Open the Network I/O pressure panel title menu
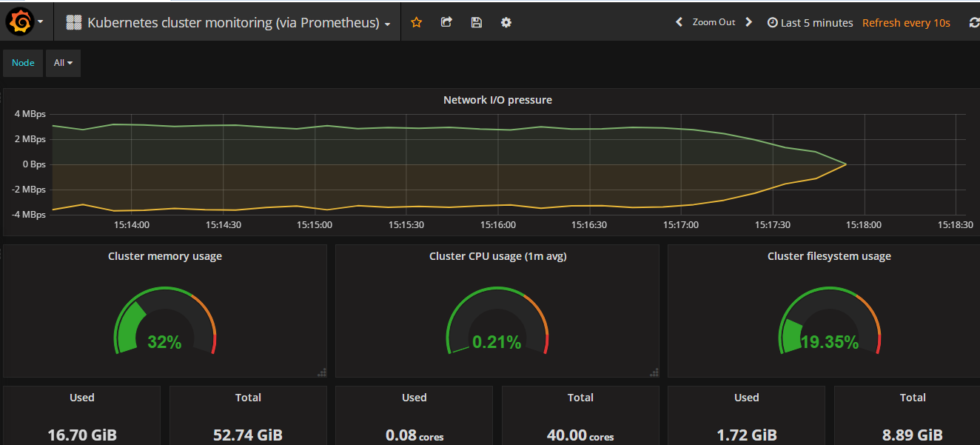 (x=497, y=100)
